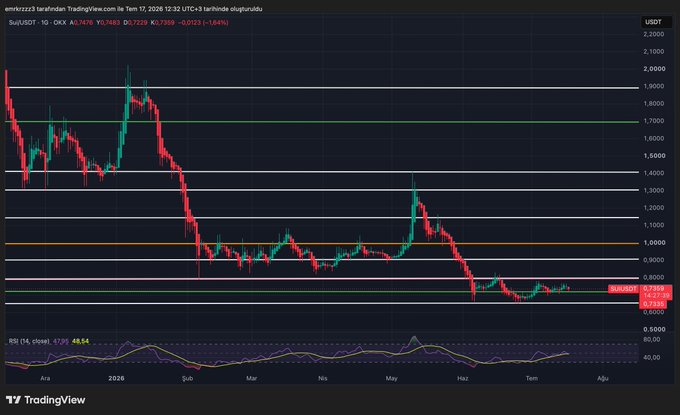This screenshot has height=415, width=680.
Task: Click the Nis month label on time axis
Action: point(323,378)
